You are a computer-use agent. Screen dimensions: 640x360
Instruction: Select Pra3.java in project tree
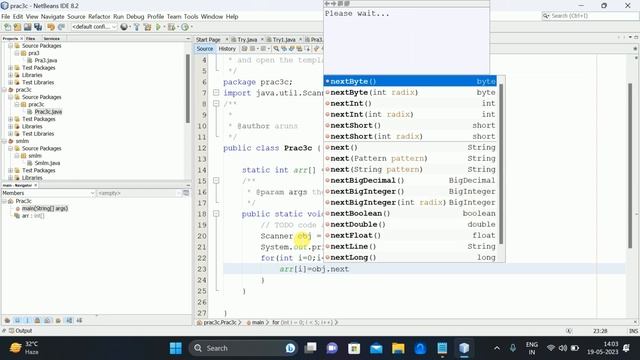46,60
